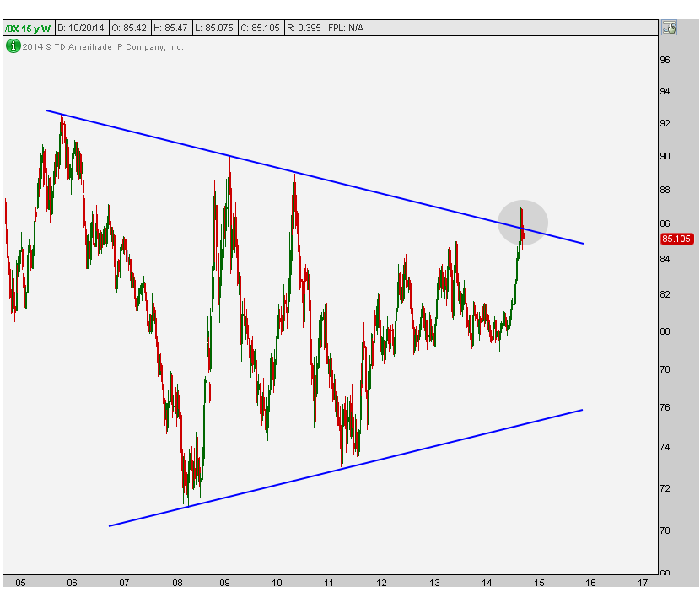Click the close value C: 85.105
Screen dimensions: 700x608
pos(261,28)
